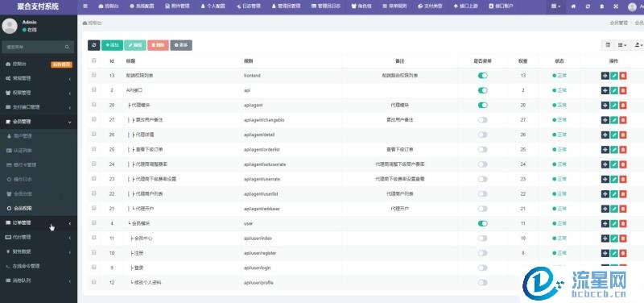Viewport: 644px width, 303px height.
Task: Click the green 添加 add button
Action: 112,45
